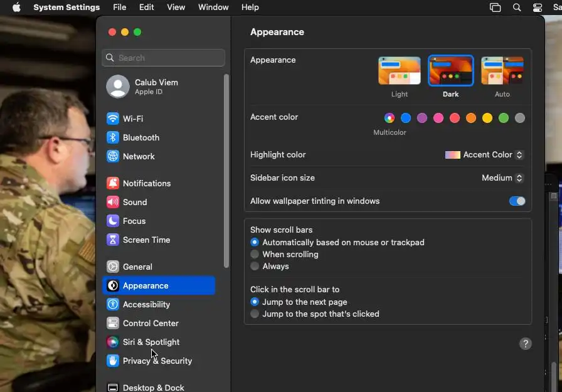Open the System Settings menu

(66, 7)
